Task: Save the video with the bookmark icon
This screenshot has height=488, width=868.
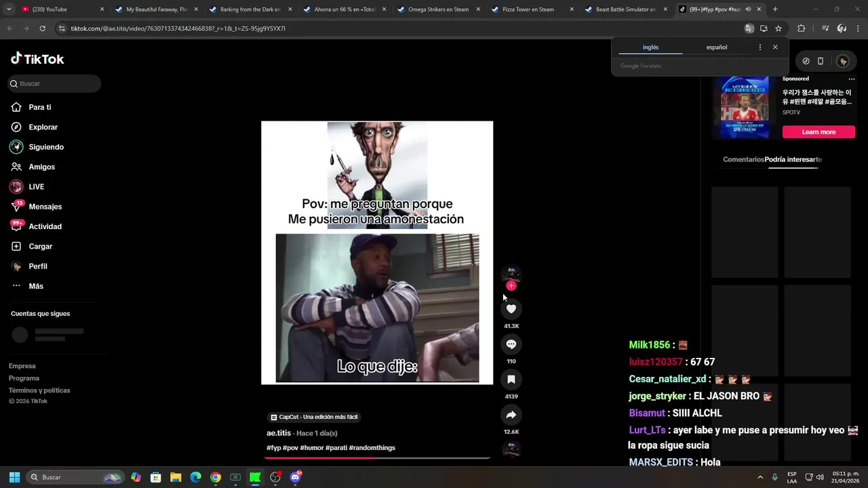Action: pos(511,380)
